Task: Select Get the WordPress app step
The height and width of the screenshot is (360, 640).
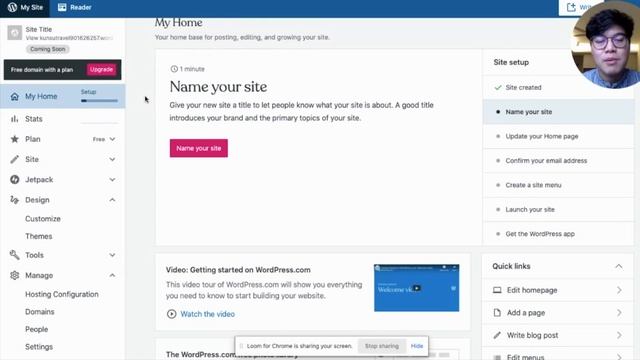Action: 558,234
